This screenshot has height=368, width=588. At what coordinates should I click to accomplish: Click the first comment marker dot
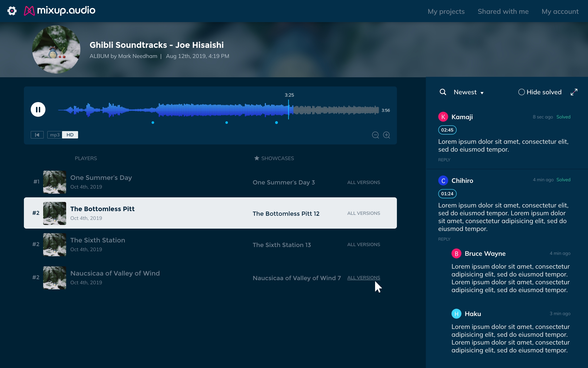[x=153, y=122]
